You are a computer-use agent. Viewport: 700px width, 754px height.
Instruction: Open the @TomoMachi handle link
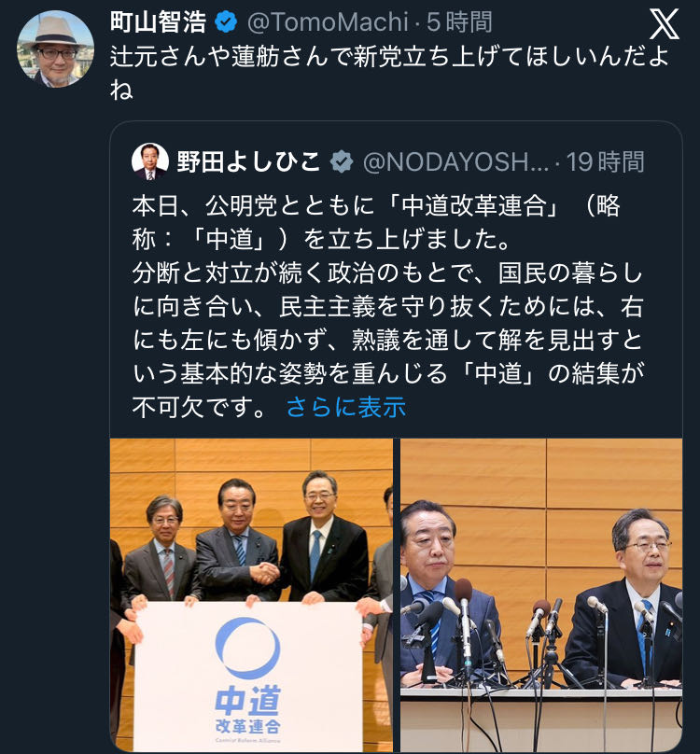pos(328,22)
